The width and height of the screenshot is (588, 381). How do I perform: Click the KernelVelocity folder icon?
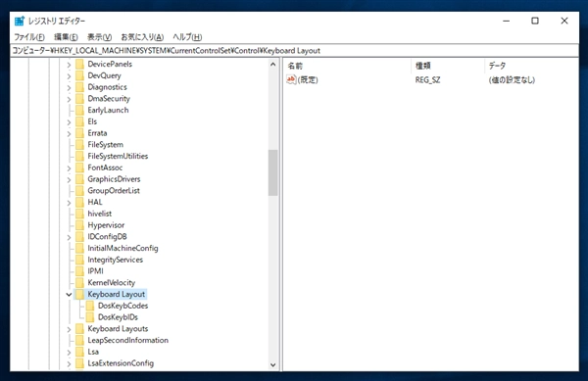point(79,283)
